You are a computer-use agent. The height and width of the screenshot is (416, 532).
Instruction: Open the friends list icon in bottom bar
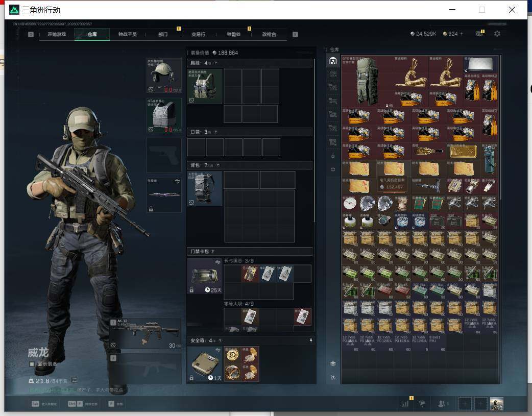442,403
